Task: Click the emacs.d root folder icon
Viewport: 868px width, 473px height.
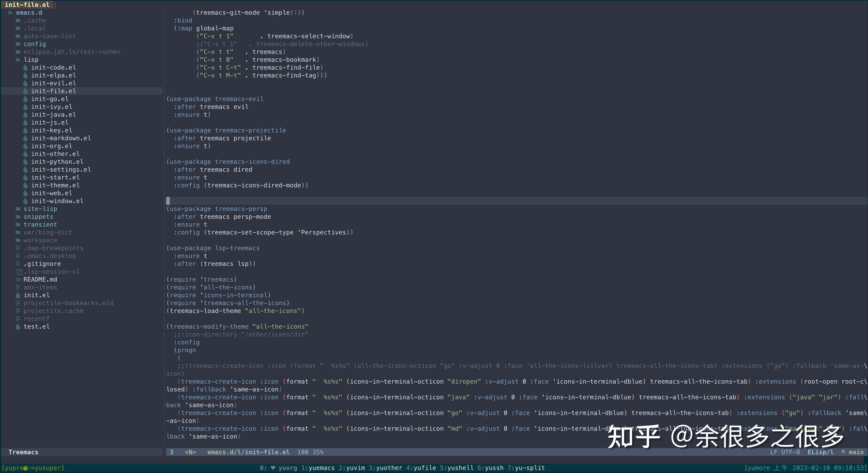Action: pyautogui.click(x=10, y=13)
